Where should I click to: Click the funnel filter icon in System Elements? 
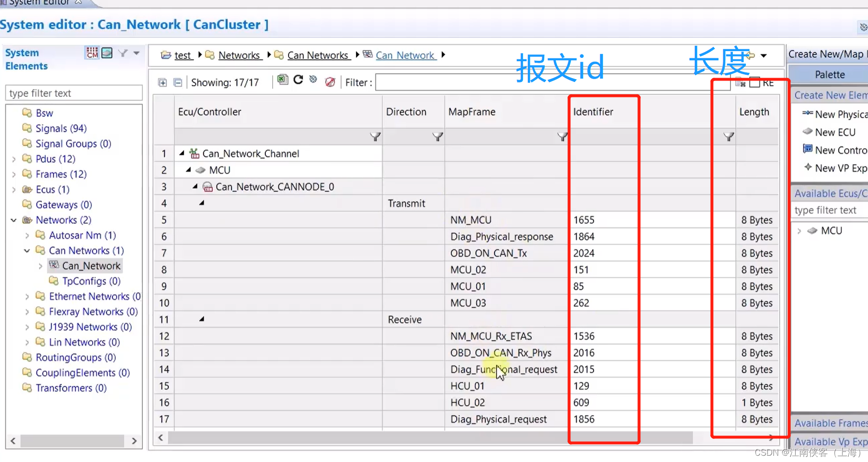[123, 53]
